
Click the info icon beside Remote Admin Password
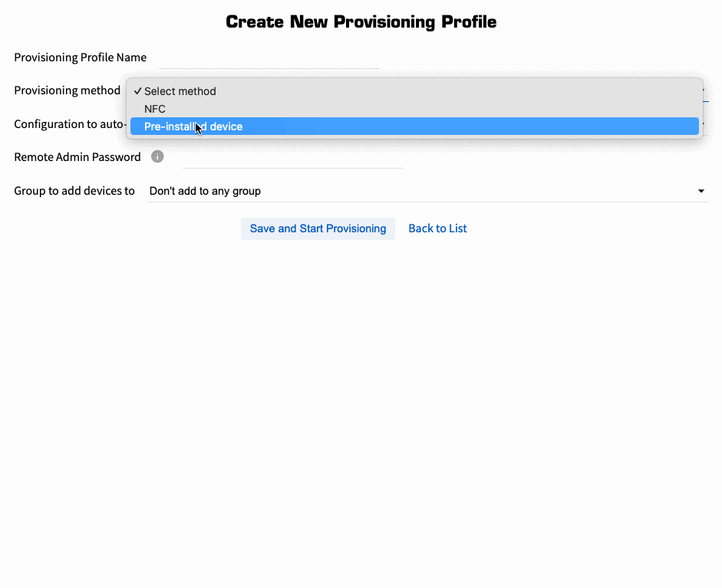(x=157, y=156)
